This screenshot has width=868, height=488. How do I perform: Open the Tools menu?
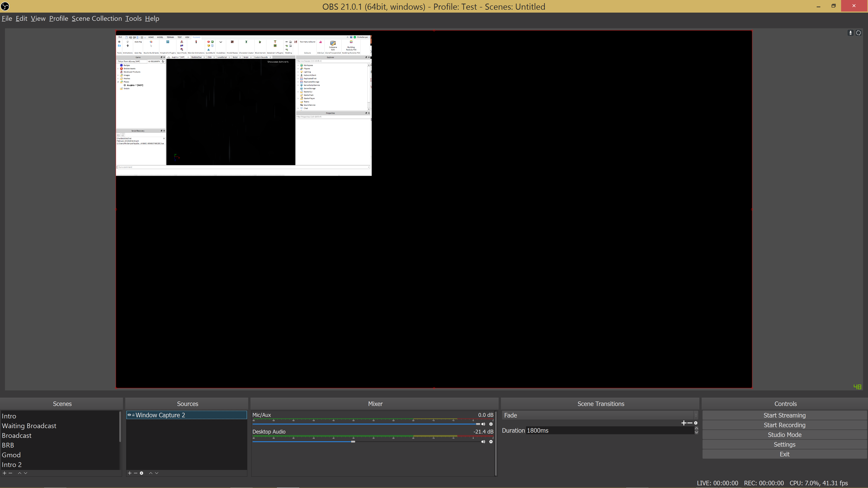tap(133, 19)
